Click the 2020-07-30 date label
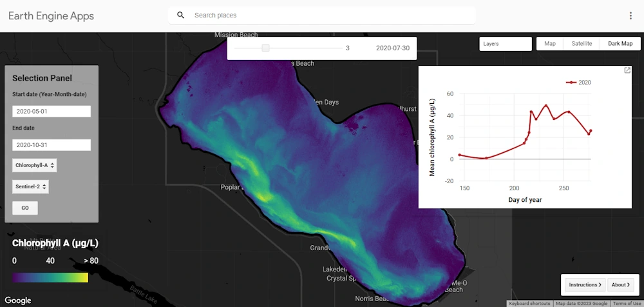This screenshot has width=644, height=307. (393, 48)
